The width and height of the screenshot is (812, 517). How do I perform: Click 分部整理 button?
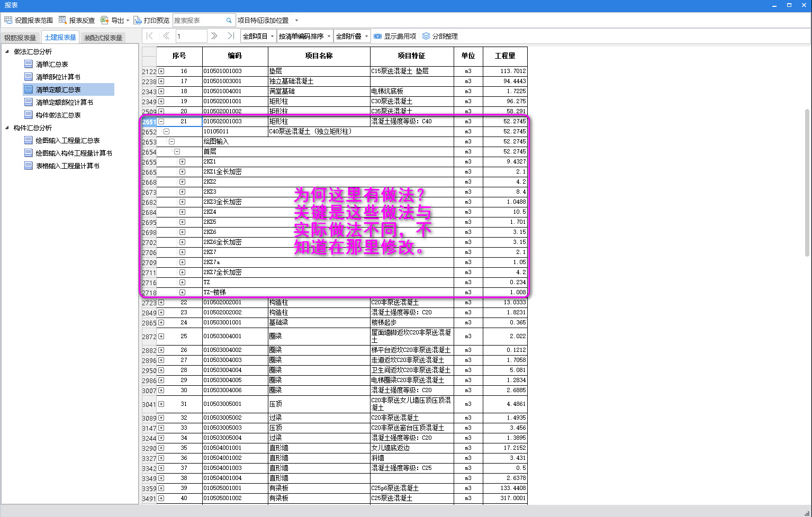(x=440, y=36)
